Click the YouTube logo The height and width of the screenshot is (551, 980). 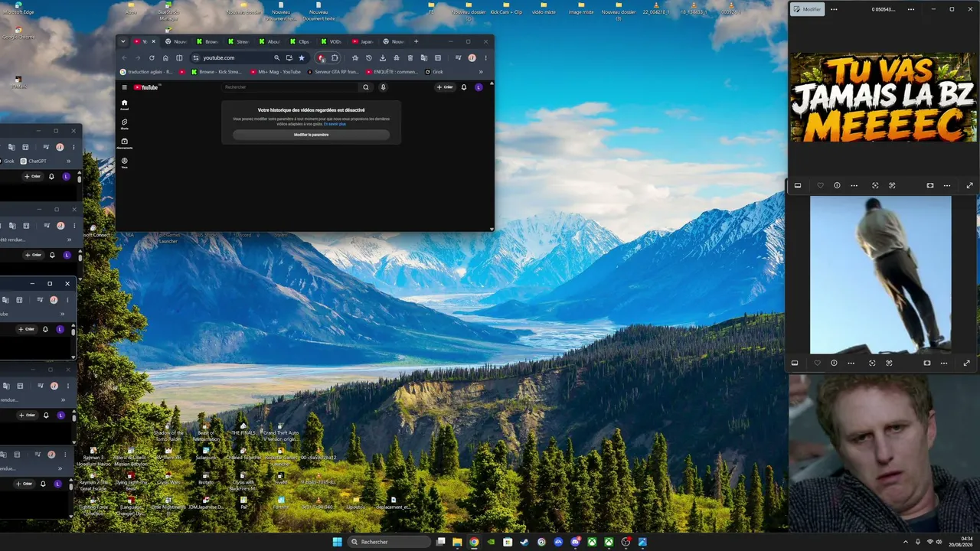146,87
